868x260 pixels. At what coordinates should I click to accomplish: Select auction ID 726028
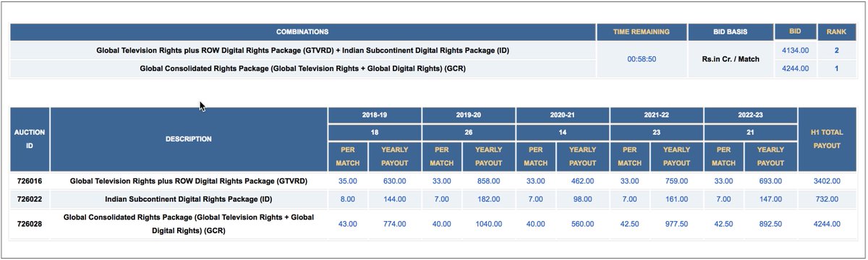click(30, 224)
